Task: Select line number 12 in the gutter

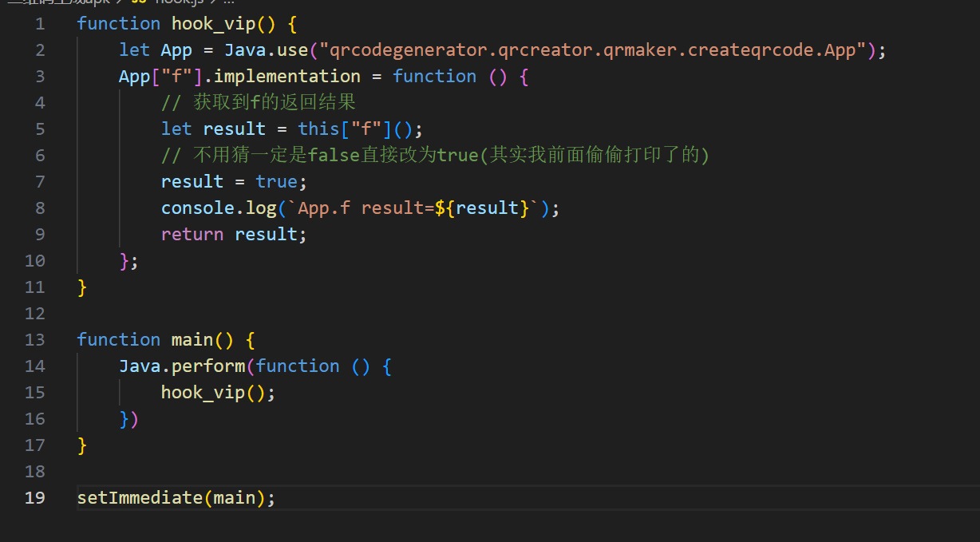Action: click(x=35, y=314)
